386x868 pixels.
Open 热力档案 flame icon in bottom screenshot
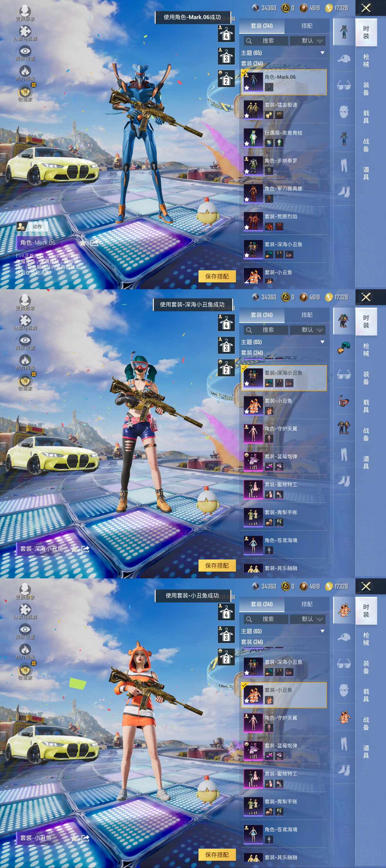click(x=25, y=652)
